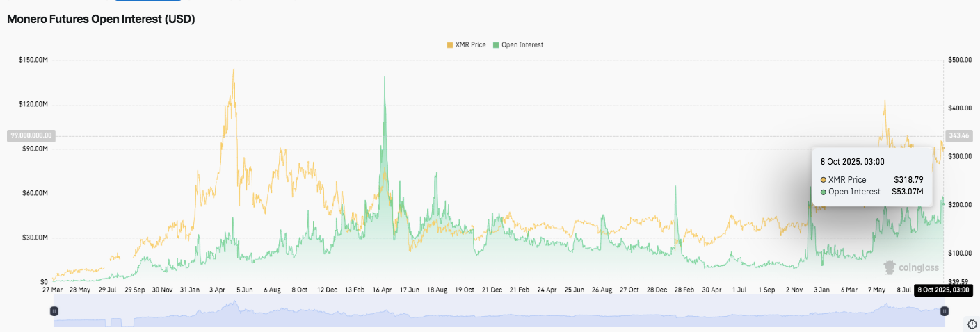Viewport: 980px width, 332px height.
Task: Click the 27 Mar date on the x-axis
Action: [53, 289]
